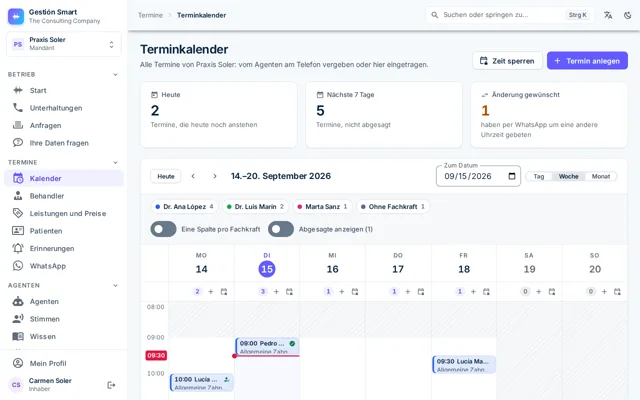Screen dimensions: 640x400
Task: Open the language translation icon
Action: coord(608,15)
